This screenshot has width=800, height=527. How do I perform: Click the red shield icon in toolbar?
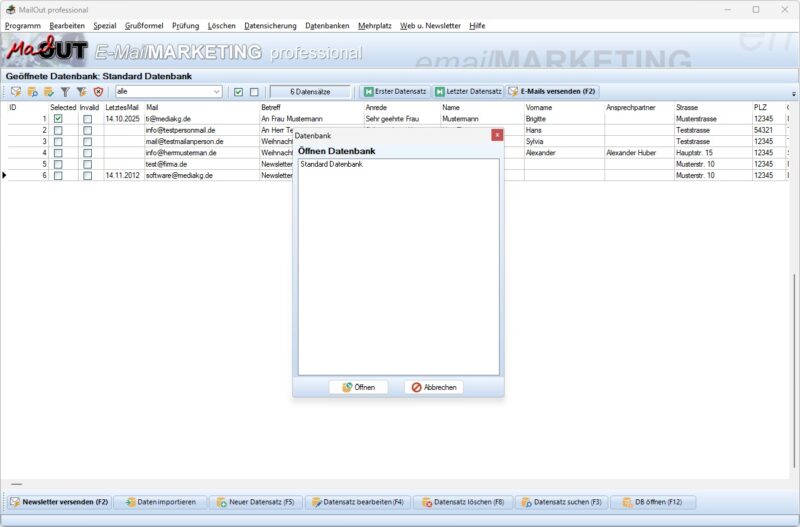pyautogui.click(x=98, y=91)
